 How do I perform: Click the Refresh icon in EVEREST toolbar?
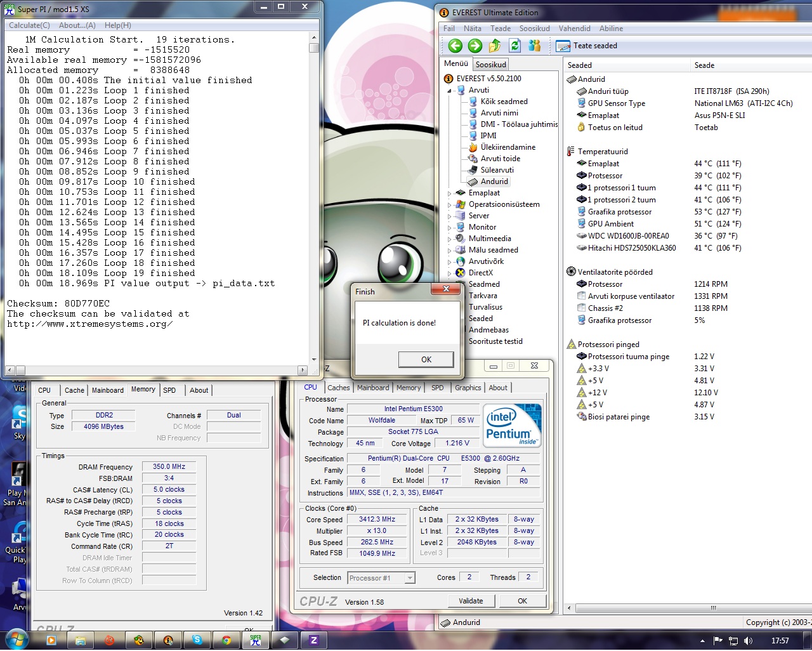coord(514,46)
